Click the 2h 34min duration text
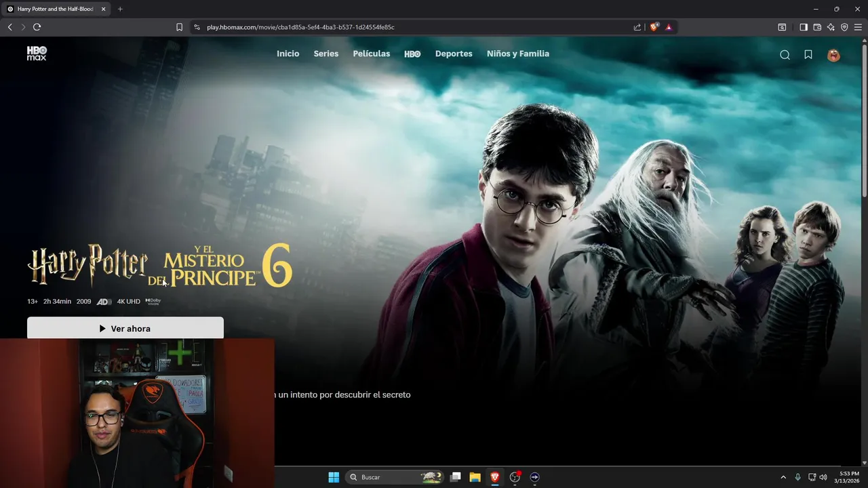Image resolution: width=868 pixels, height=488 pixels. coord(57,302)
